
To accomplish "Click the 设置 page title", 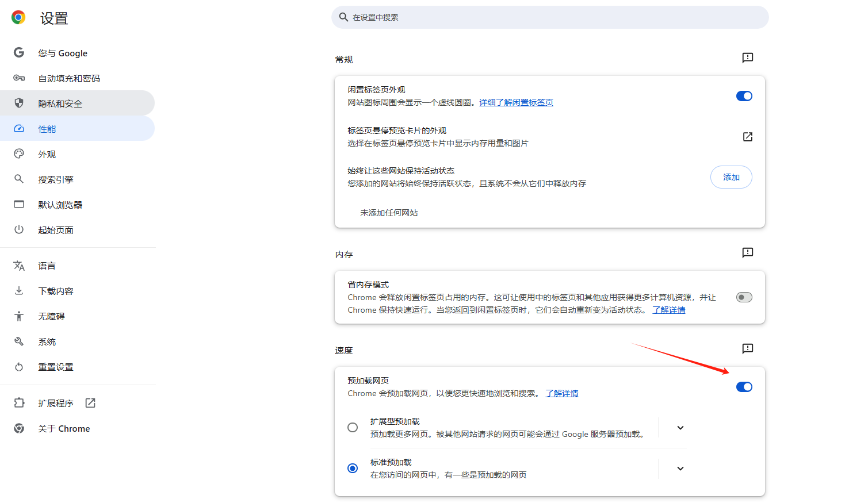I will 54,18.
